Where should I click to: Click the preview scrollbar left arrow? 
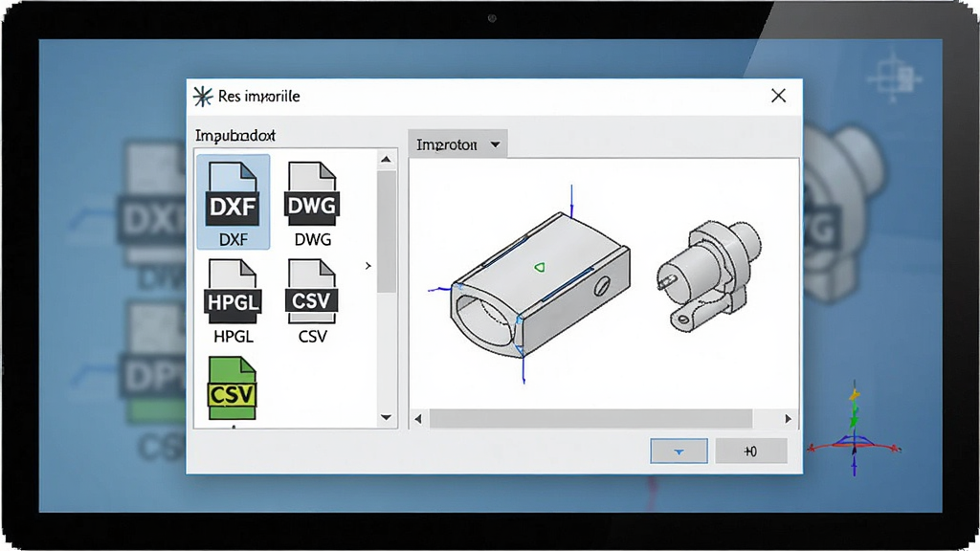[418, 419]
